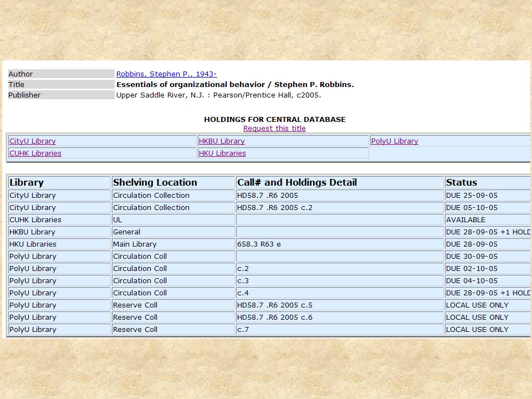This screenshot has height=399, width=532.
Task: Select the call number 'HD58.7 .R6 2005 c.5'
Action: tap(275, 305)
